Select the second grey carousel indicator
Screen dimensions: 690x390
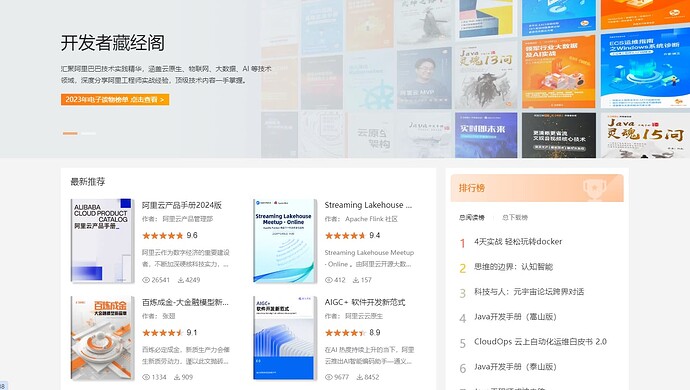click(x=88, y=133)
